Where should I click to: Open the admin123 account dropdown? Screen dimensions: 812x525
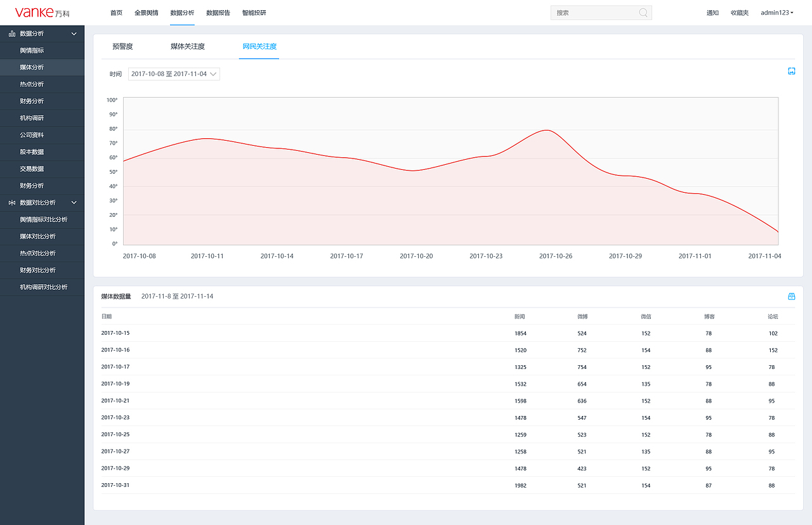[777, 13]
